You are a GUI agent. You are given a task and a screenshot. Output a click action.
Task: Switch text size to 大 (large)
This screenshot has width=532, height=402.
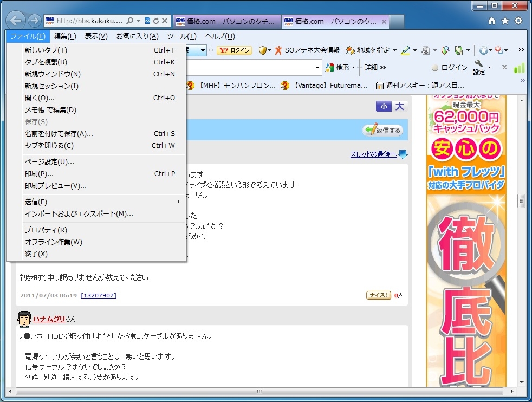pos(399,107)
